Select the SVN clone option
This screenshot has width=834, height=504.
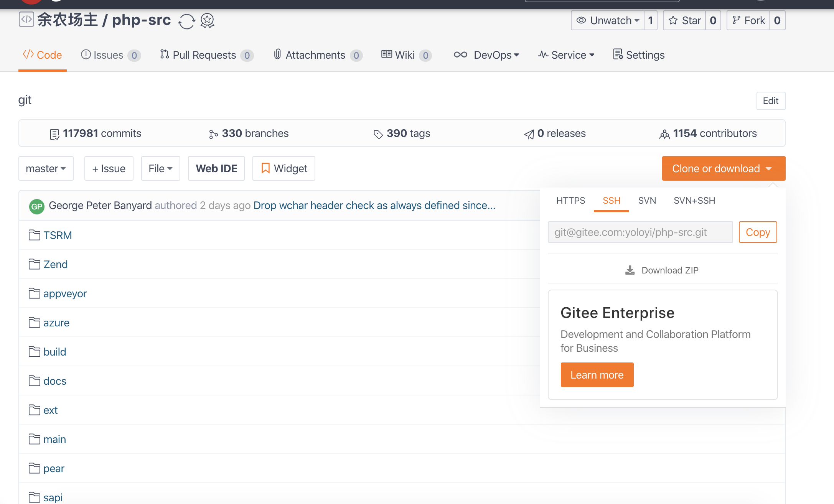(647, 201)
